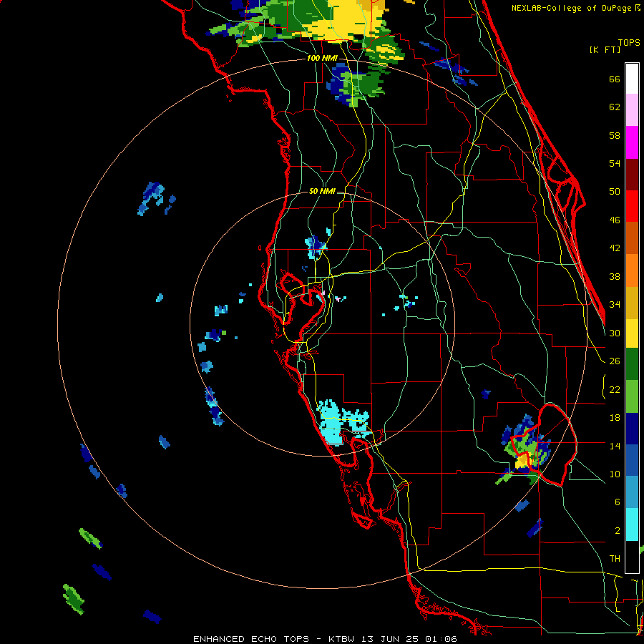Select the dark red legend swatch

click(632, 175)
